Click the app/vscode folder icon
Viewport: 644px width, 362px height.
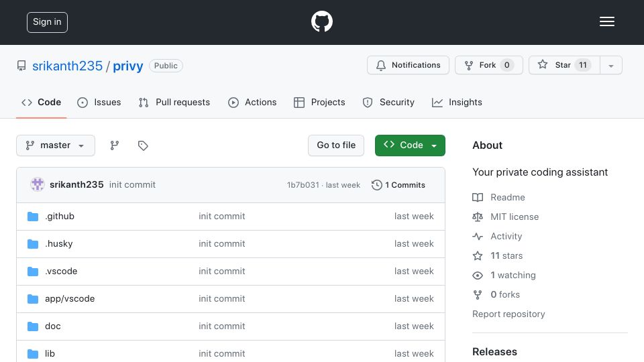(33, 299)
